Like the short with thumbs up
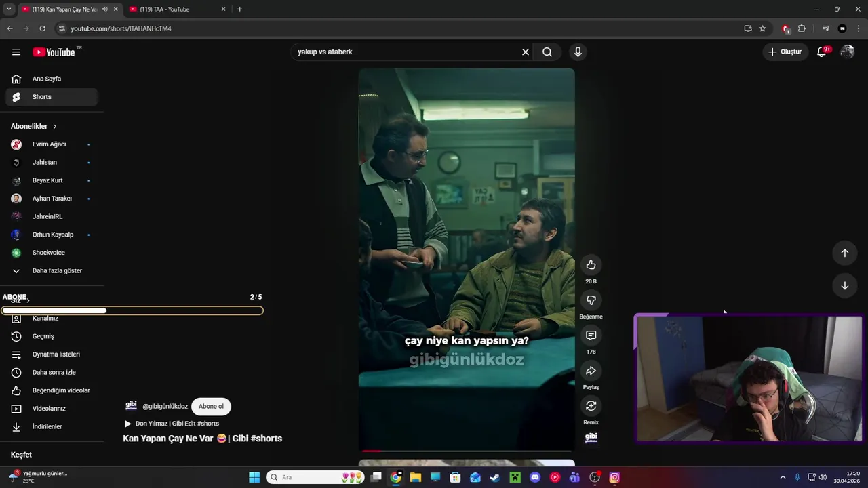Viewport: 868px width, 488px height. tap(591, 265)
